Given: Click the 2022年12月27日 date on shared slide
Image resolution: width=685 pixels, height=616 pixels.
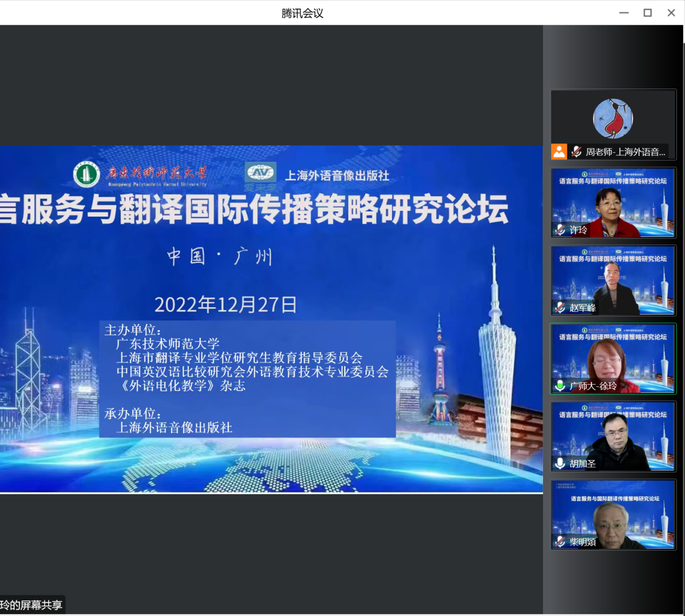Looking at the screenshot, I should 226,305.
